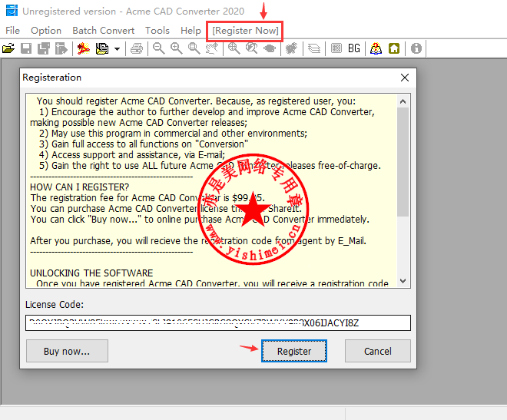Open the Help menu

click(191, 31)
